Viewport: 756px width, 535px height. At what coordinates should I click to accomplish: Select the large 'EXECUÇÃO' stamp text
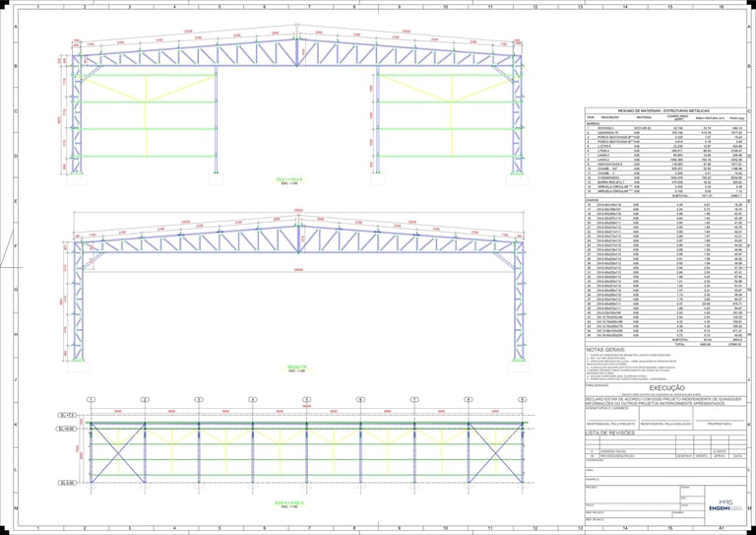click(666, 388)
